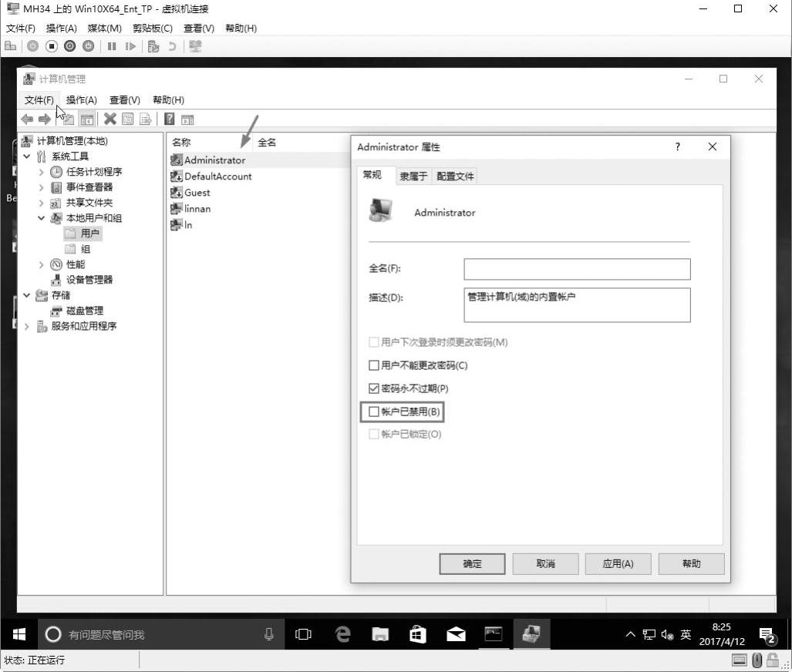Click the VM Turn Off stop icon
Viewport: 792px width, 672px height.
pos(52,46)
